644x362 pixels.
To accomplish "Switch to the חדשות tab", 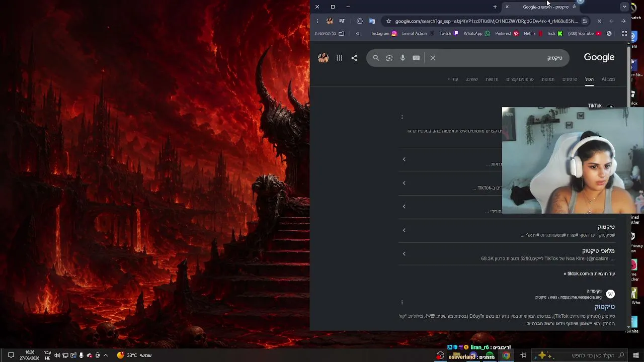I will [492, 79].
